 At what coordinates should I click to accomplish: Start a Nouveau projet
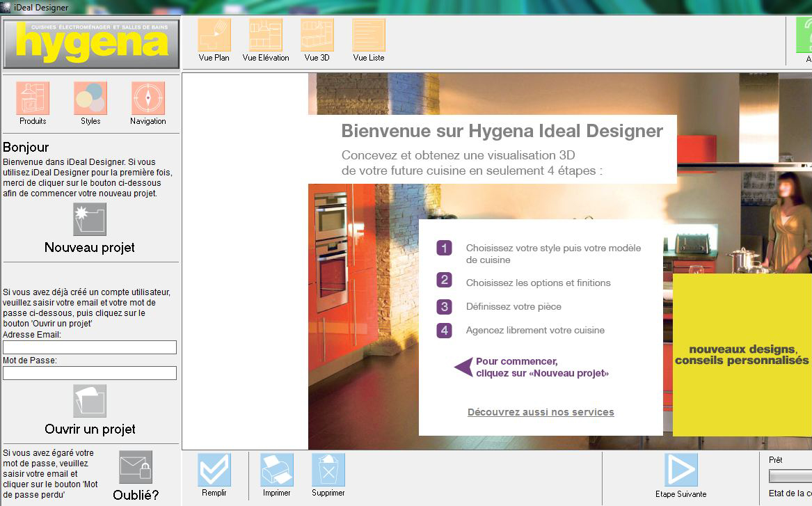(x=90, y=219)
